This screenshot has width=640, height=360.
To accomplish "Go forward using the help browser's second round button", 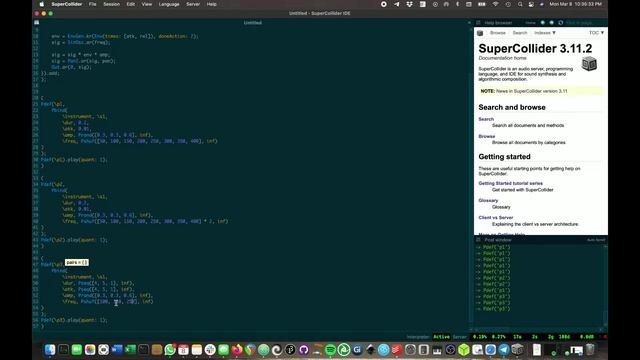I will (551, 23).
